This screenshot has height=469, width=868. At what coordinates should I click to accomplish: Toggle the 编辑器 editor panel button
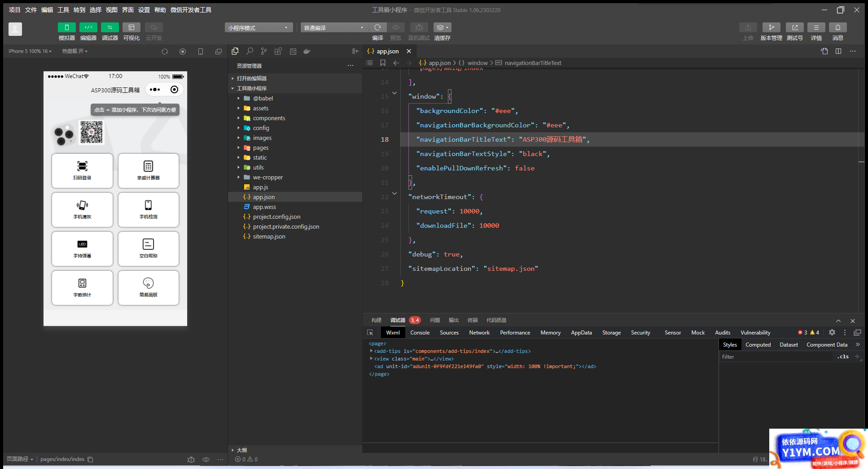[x=88, y=27]
